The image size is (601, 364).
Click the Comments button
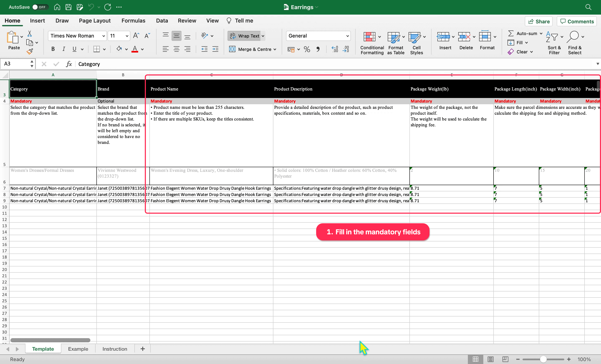point(577,21)
